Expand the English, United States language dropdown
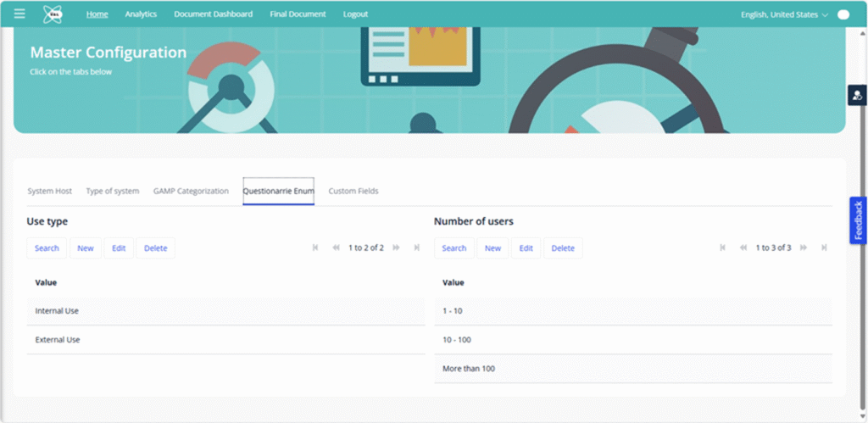Image resolution: width=868 pixels, height=423 pixels. coord(784,14)
